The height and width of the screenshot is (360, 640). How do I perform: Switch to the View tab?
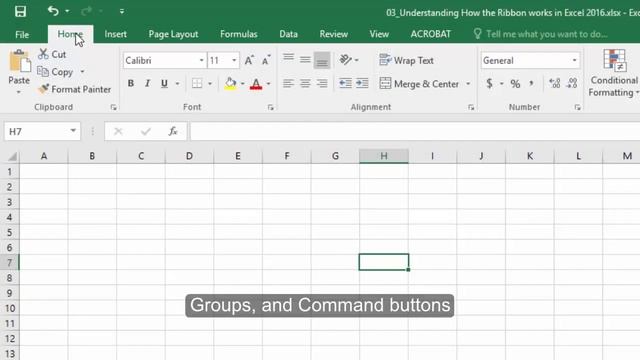click(x=379, y=34)
